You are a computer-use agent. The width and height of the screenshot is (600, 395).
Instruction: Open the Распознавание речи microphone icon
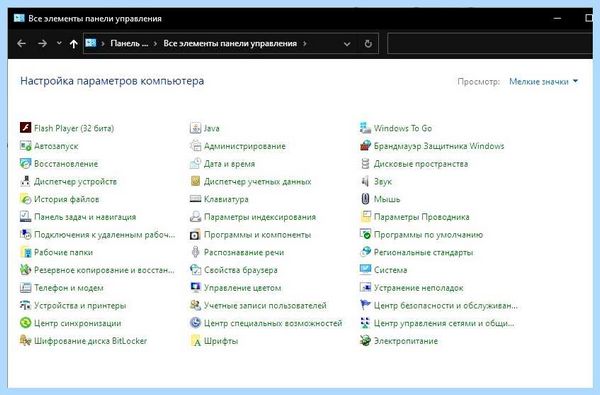pyautogui.click(x=195, y=252)
